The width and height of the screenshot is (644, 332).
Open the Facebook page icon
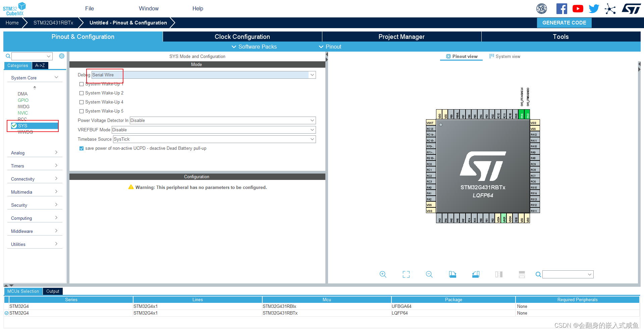(x=561, y=9)
